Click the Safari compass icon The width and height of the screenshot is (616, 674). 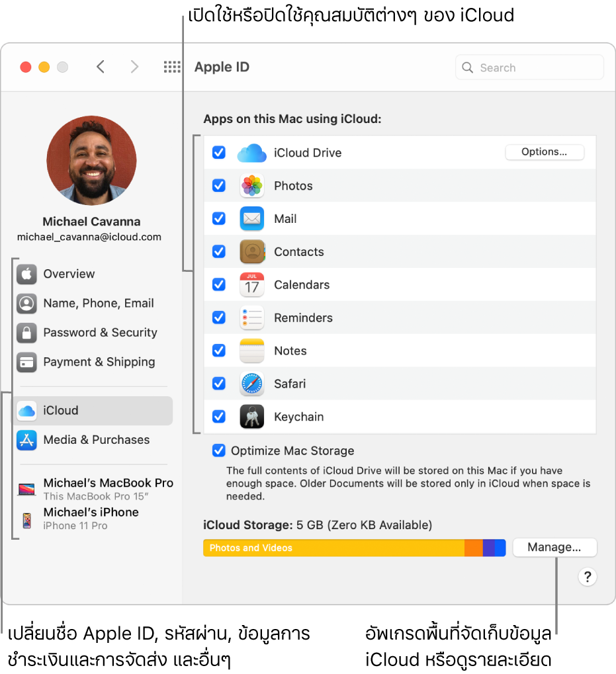point(252,384)
